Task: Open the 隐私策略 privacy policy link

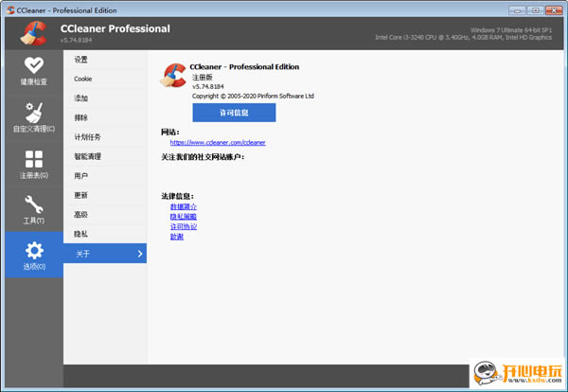Action: [x=184, y=217]
